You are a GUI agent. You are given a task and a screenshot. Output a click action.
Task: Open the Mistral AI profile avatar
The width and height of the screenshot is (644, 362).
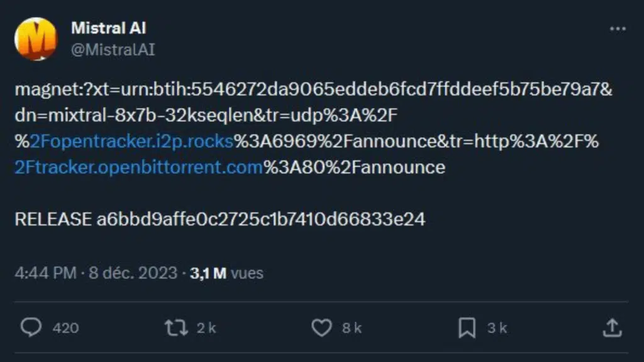click(35, 39)
